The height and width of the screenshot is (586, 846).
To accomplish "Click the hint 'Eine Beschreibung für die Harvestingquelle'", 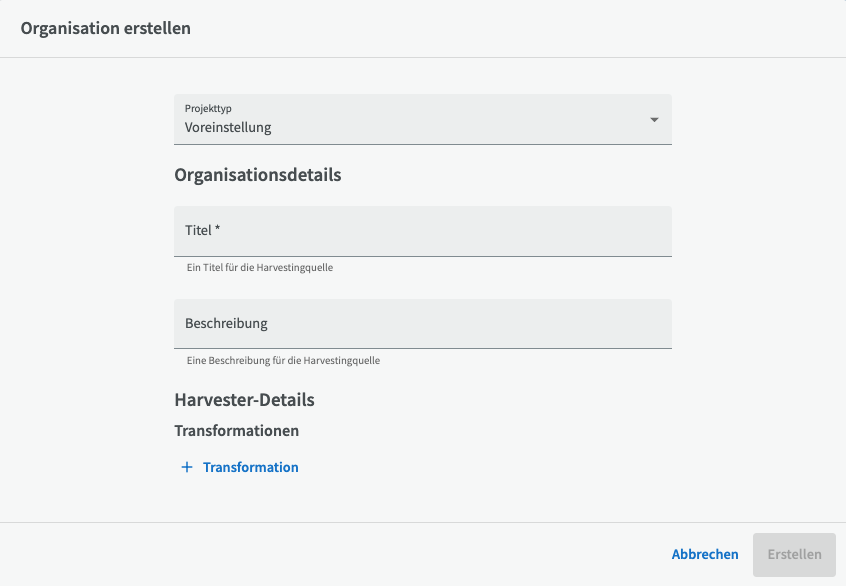I will (x=283, y=360).
